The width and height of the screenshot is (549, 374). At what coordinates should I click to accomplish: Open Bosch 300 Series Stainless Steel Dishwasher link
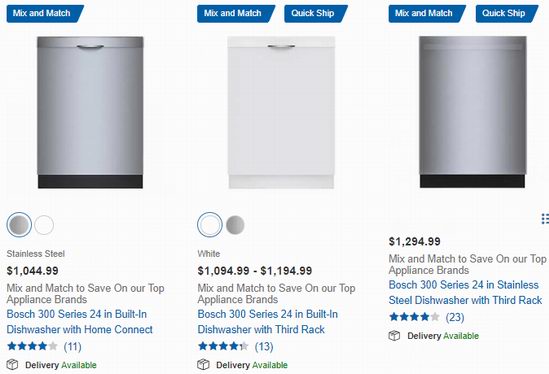coord(465,292)
